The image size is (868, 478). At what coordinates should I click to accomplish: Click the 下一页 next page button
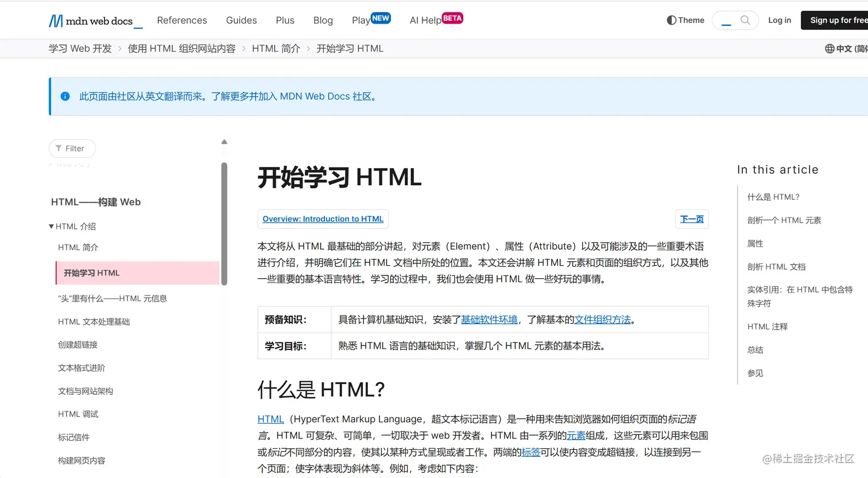click(x=692, y=219)
